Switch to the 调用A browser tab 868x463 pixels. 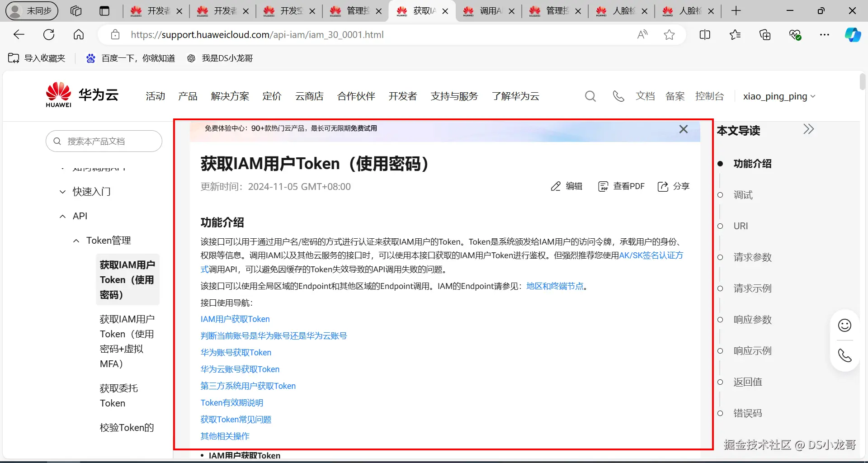click(x=489, y=11)
